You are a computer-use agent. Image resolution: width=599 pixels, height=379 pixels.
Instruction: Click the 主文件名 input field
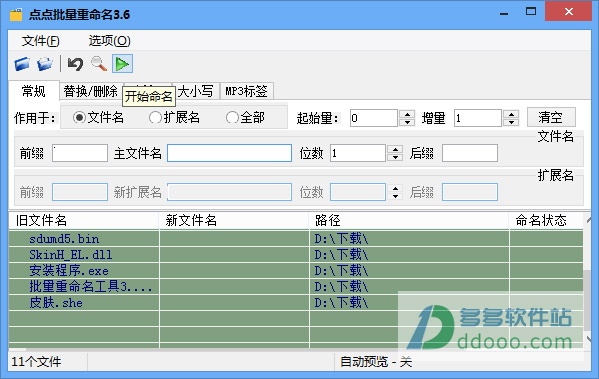pos(230,153)
